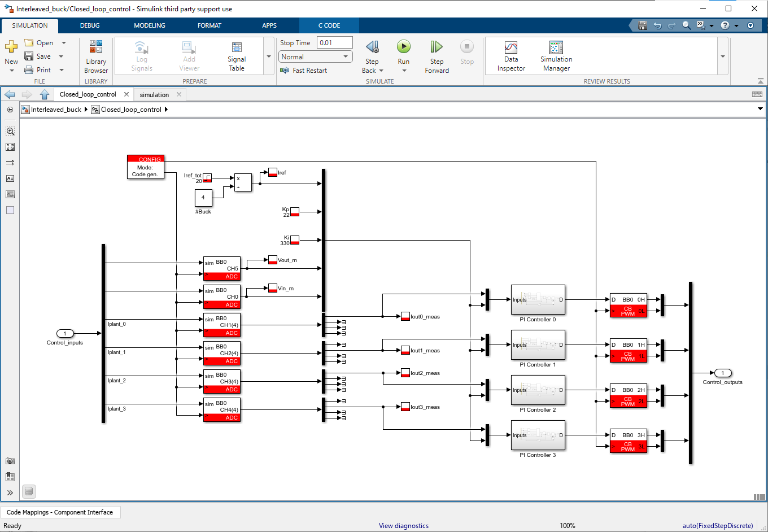Click the Open button
This screenshot has height=532, width=768.
tap(39, 43)
